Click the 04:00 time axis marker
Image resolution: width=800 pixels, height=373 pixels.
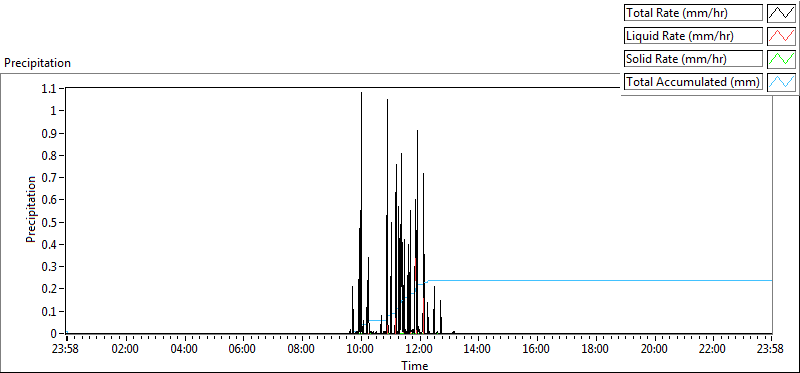(x=184, y=350)
